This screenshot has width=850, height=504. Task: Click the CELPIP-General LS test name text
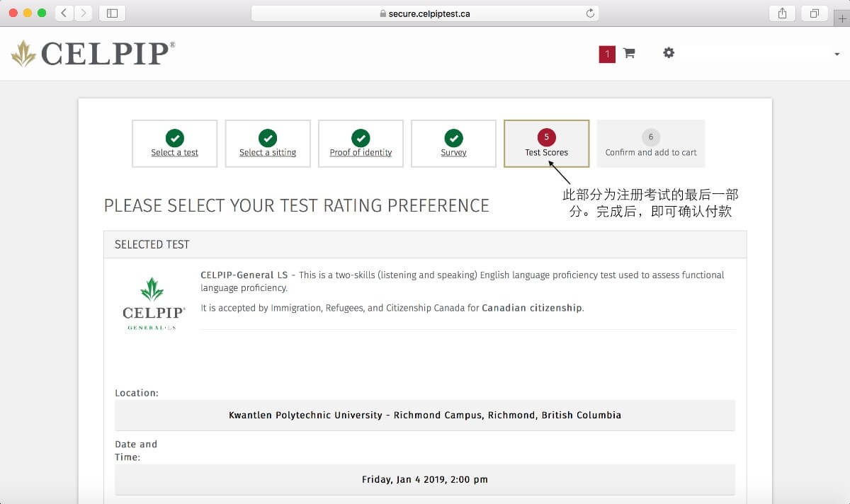point(244,275)
